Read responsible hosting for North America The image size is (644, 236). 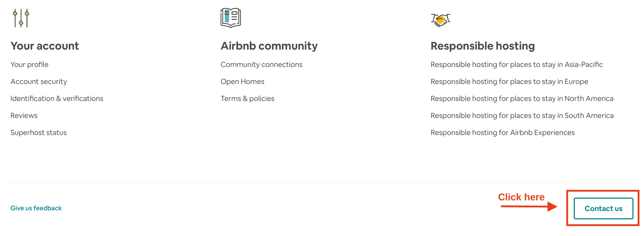[522, 98]
